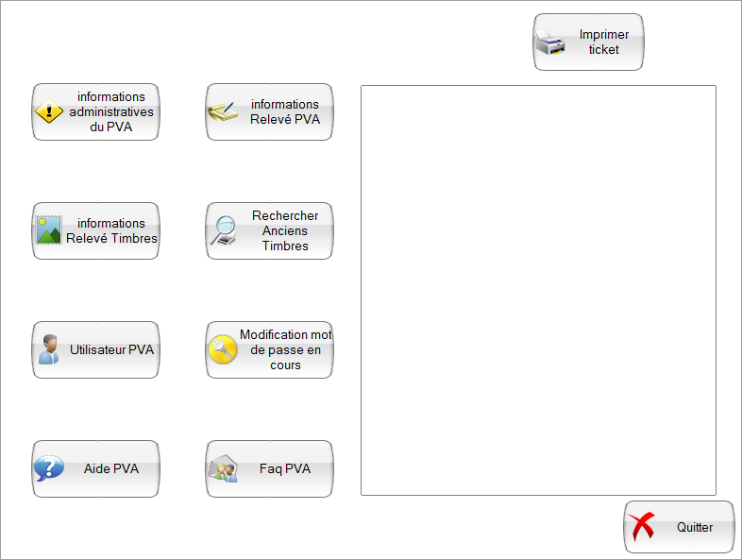This screenshot has width=742, height=560.
Task: Open informations administratives du PVA
Action: [x=110, y=111]
